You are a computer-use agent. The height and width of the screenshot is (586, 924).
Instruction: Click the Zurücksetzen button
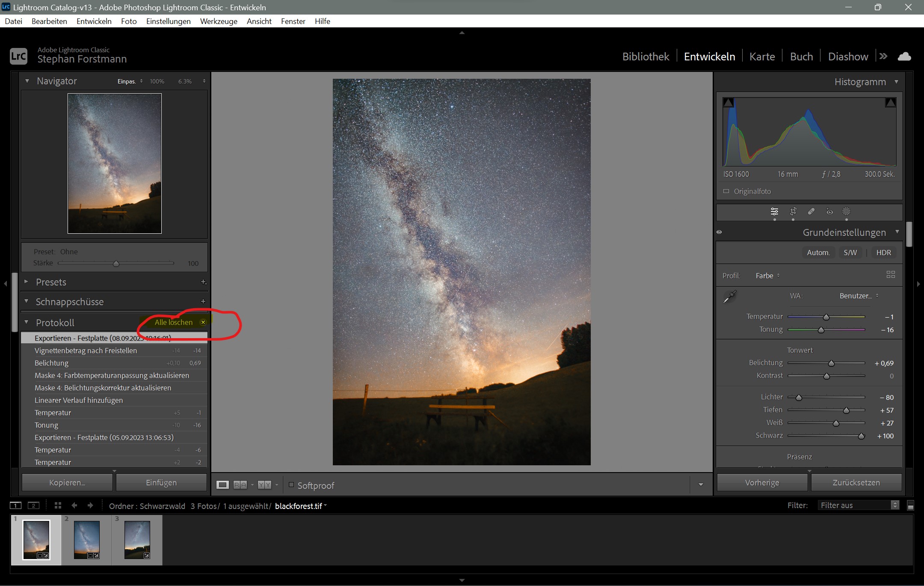click(856, 482)
